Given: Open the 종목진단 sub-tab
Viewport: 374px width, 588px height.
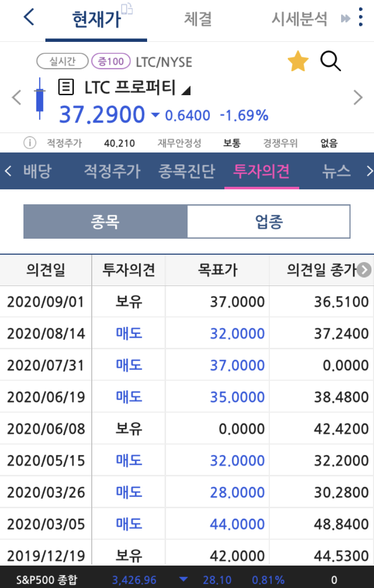Looking at the screenshot, I should (187, 171).
